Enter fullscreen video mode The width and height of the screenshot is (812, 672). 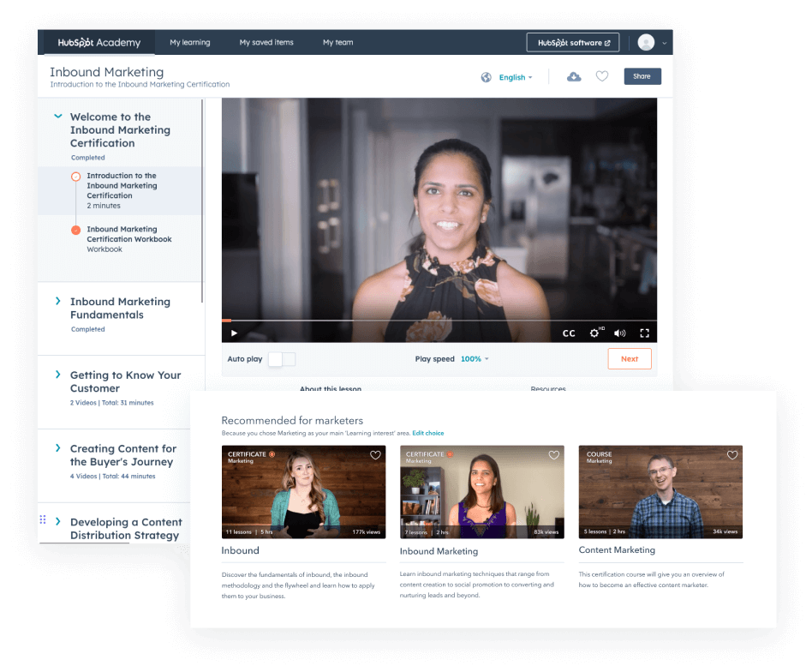tap(645, 333)
